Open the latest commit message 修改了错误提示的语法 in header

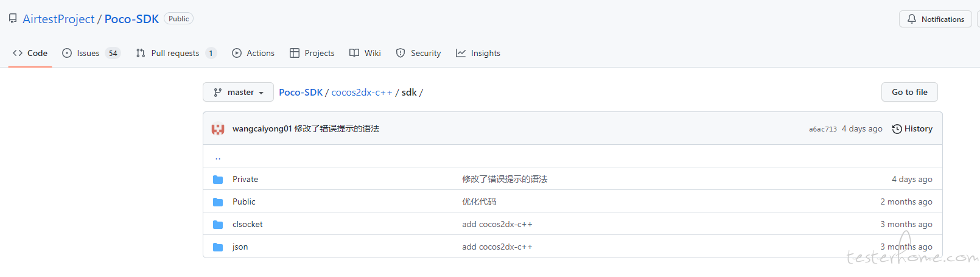[x=337, y=128]
